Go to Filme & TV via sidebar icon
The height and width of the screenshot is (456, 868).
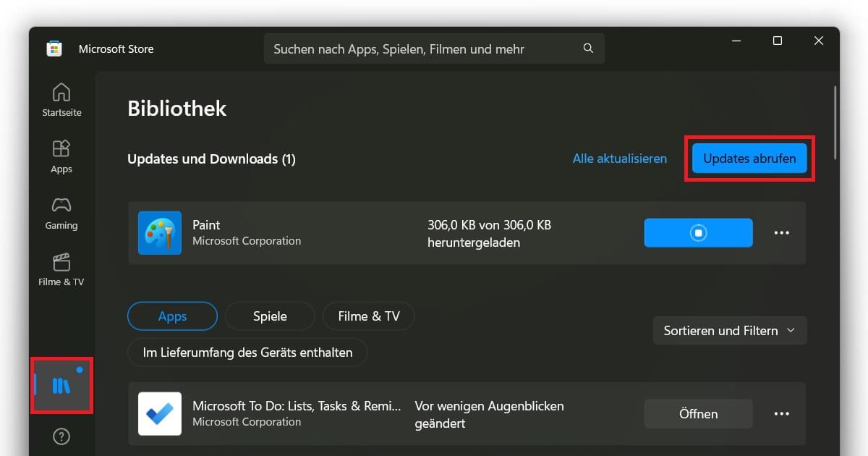click(x=61, y=269)
